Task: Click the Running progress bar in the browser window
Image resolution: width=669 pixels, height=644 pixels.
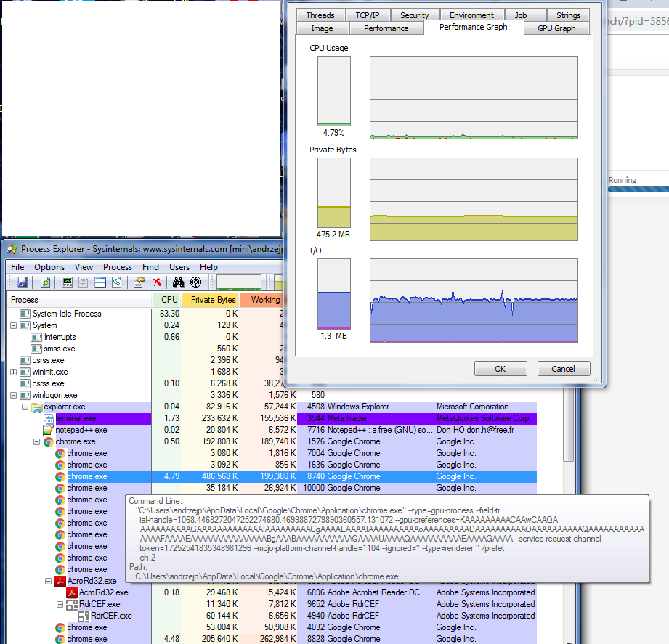Action: point(638,189)
